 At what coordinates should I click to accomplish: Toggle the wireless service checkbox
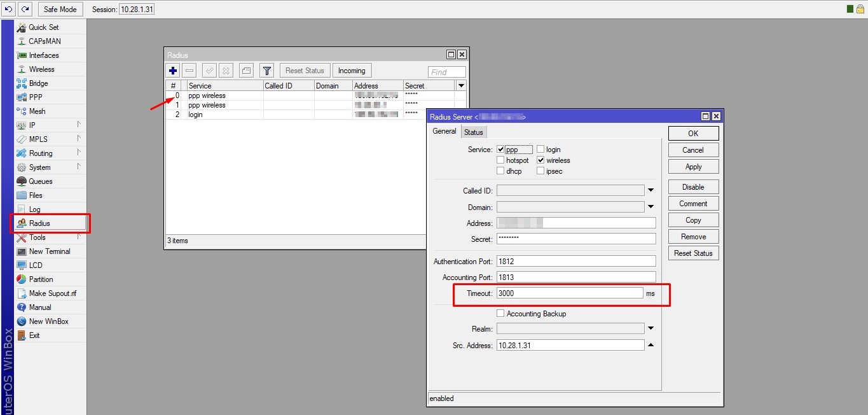click(x=541, y=160)
